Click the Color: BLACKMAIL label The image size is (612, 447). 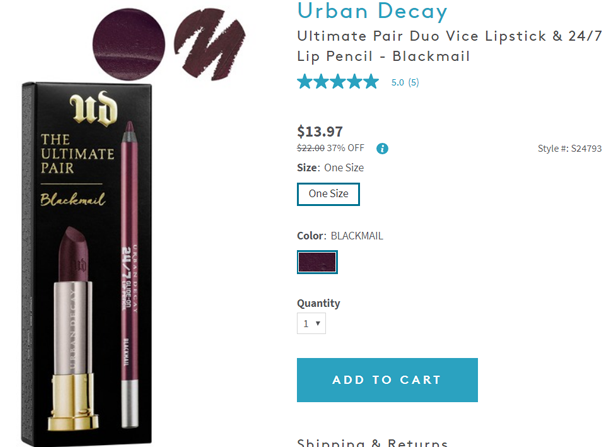pos(340,236)
